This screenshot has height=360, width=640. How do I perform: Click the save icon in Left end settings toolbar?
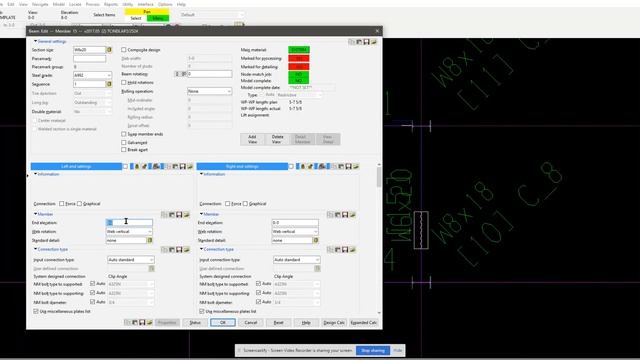click(x=182, y=167)
